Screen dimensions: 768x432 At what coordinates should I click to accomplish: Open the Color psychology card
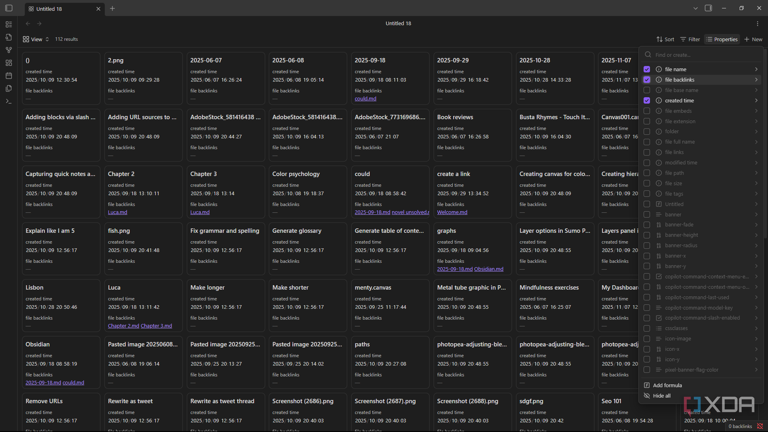[308, 192]
